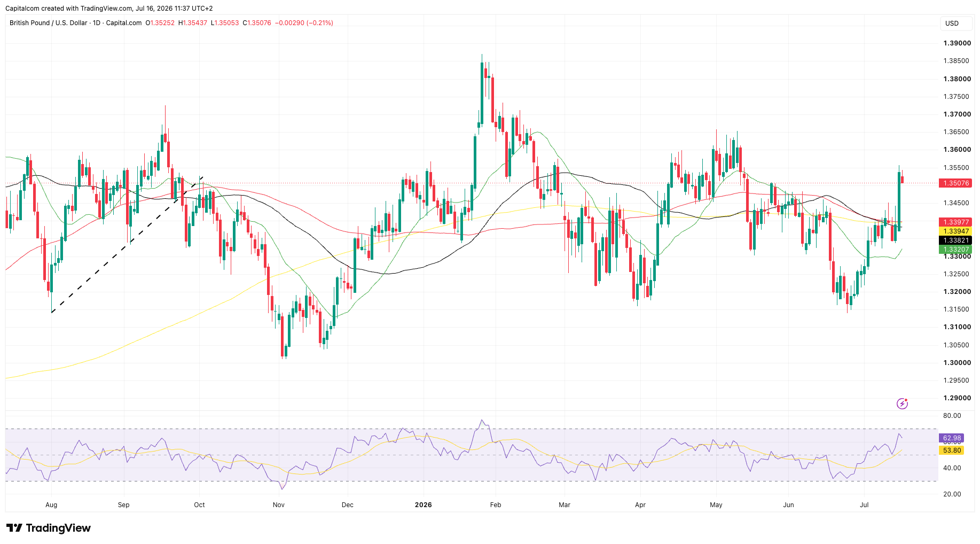Click the Nov label on the time axis
This screenshot has width=980, height=544.
coord(278,504)
